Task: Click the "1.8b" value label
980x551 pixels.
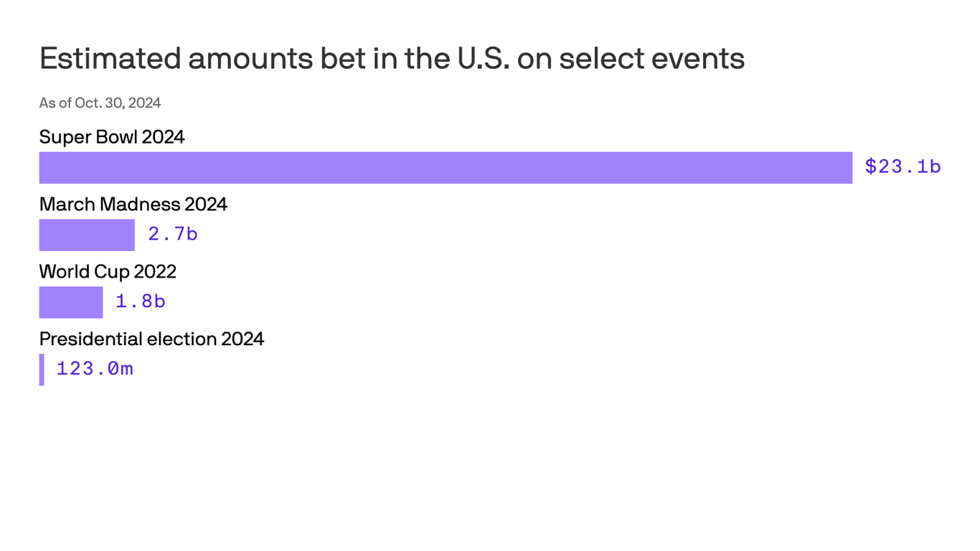Action: 141,301
